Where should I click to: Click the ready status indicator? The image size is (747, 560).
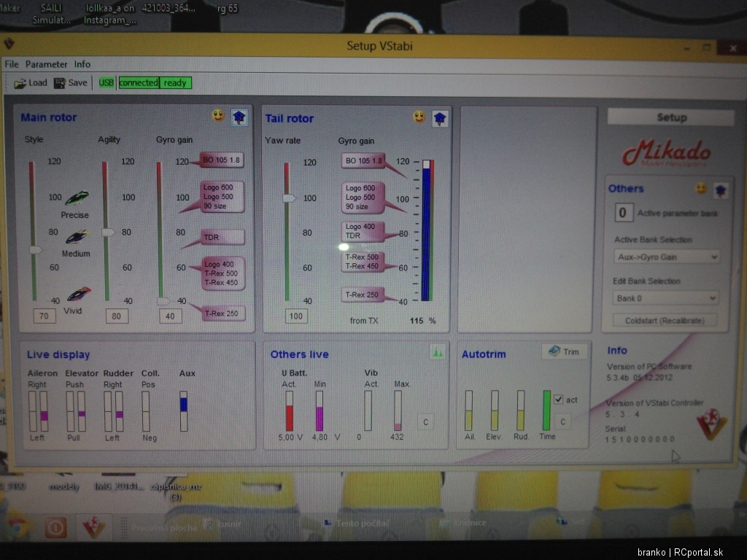pos(175,83)
